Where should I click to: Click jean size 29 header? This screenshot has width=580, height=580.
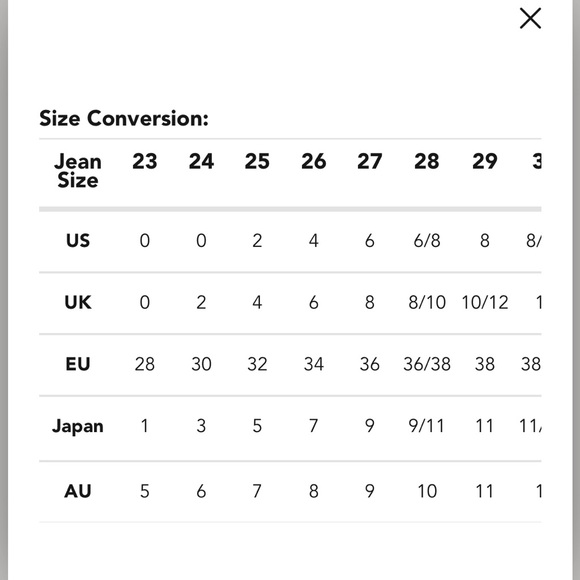pos(485,162)
